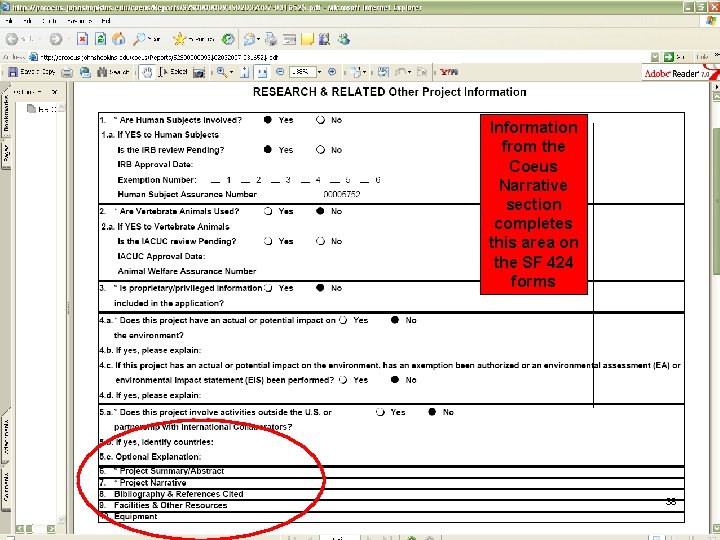Click the '7. Project Narrative' row
Image resolution: width=720 pixels, height=540 pixels.
click(391, 483)
